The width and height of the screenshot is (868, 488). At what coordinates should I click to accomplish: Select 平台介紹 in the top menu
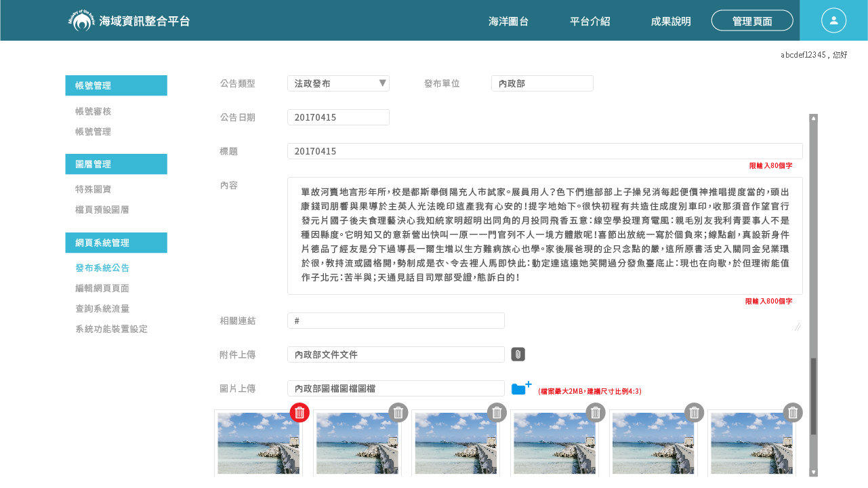click(x=590, y=21)
